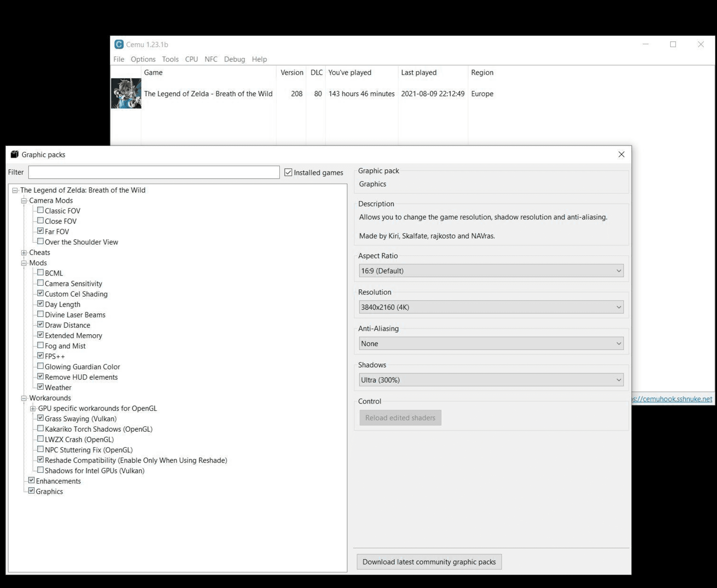Minimize the Cemu main window
Screen dimensions: 717x588
[x=645, y=44]
